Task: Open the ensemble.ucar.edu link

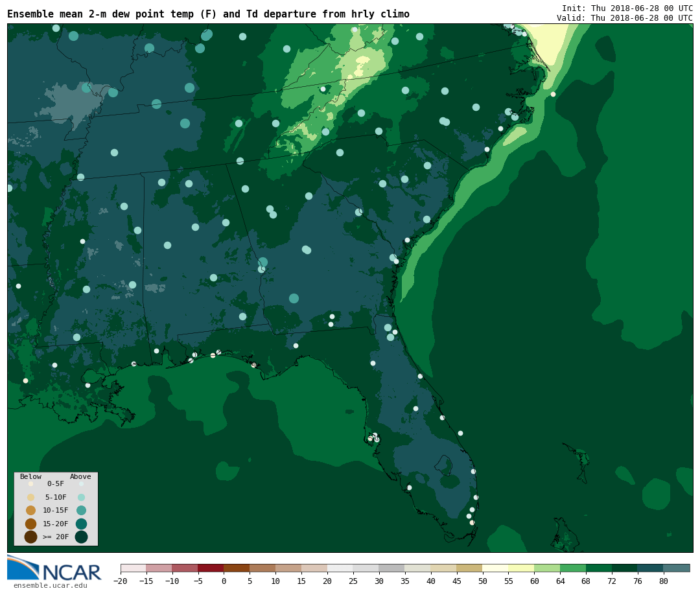Action: click(x=51, y=585)
